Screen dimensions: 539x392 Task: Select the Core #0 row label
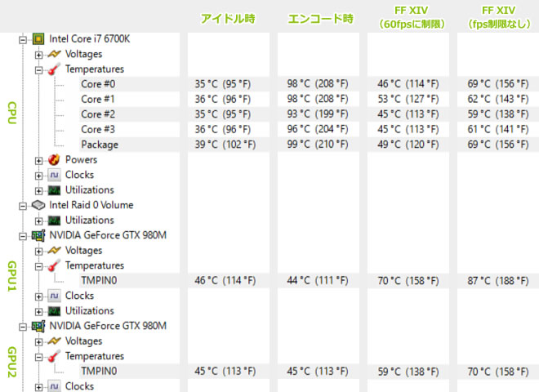(x=98, y=84)
